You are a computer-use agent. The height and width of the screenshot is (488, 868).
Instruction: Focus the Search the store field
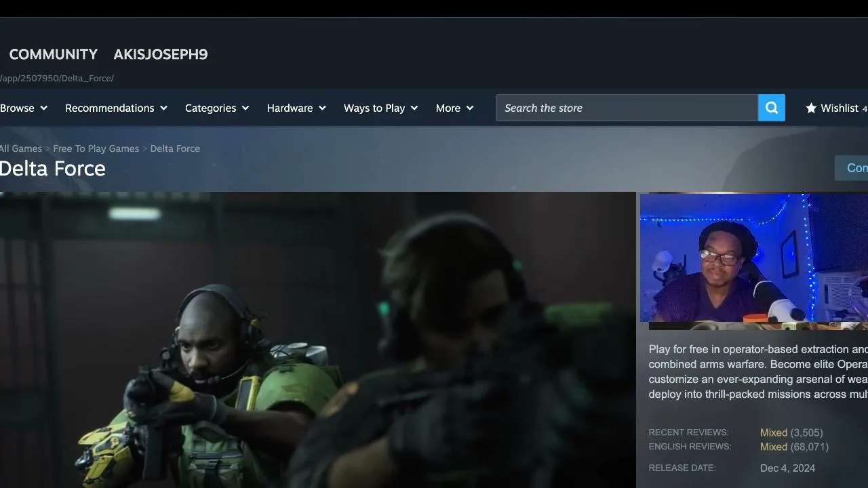[627, 108]
